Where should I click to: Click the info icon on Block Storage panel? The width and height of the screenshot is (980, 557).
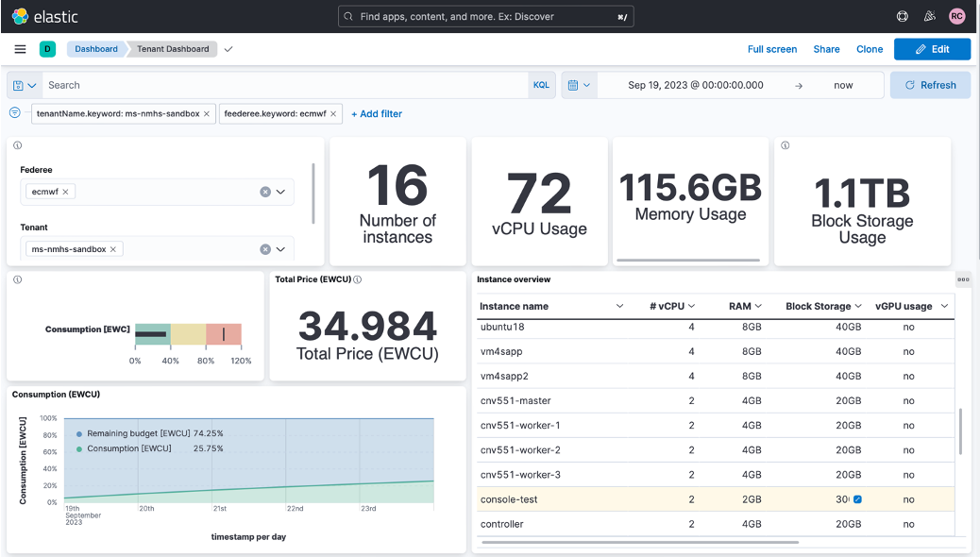785,145
